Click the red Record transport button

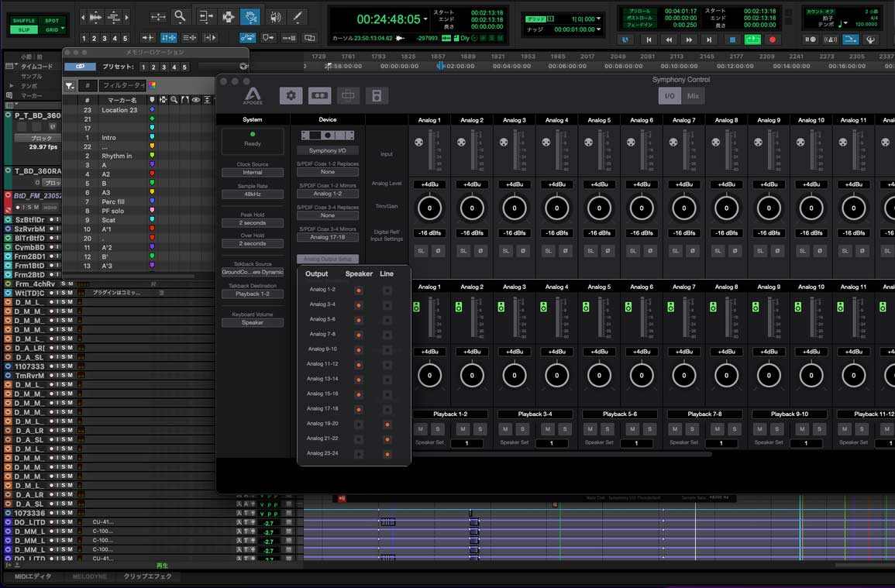click(773, 40)
